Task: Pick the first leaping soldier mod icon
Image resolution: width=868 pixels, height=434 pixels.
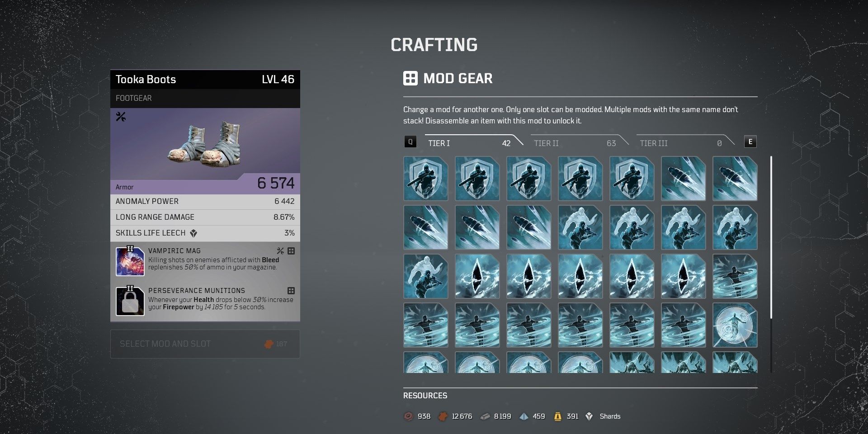Action: (x=580, y=227)
